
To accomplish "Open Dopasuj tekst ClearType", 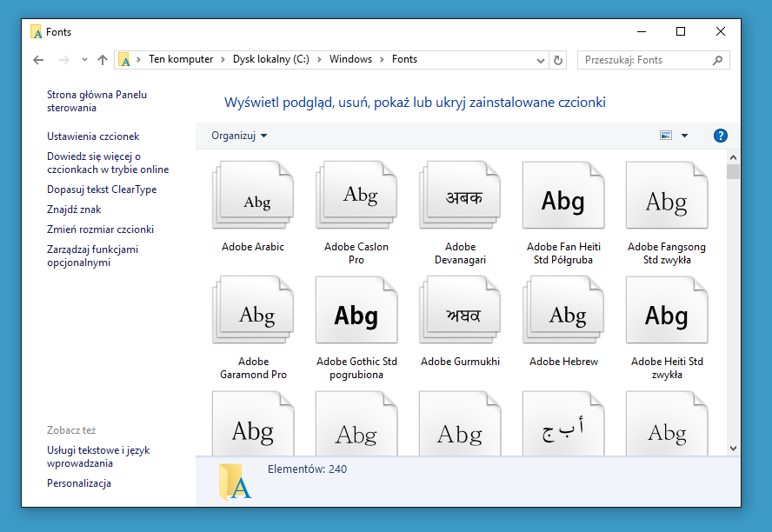I will click(102, 190).
